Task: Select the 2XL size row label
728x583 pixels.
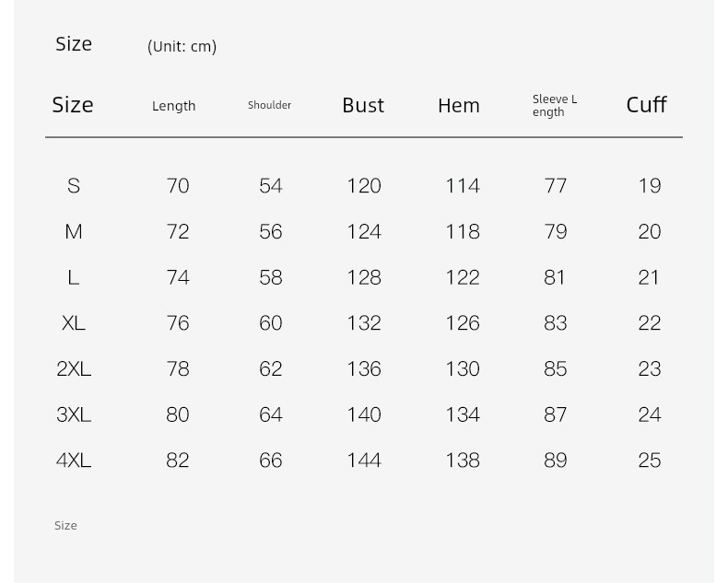Action: [74, 369]
